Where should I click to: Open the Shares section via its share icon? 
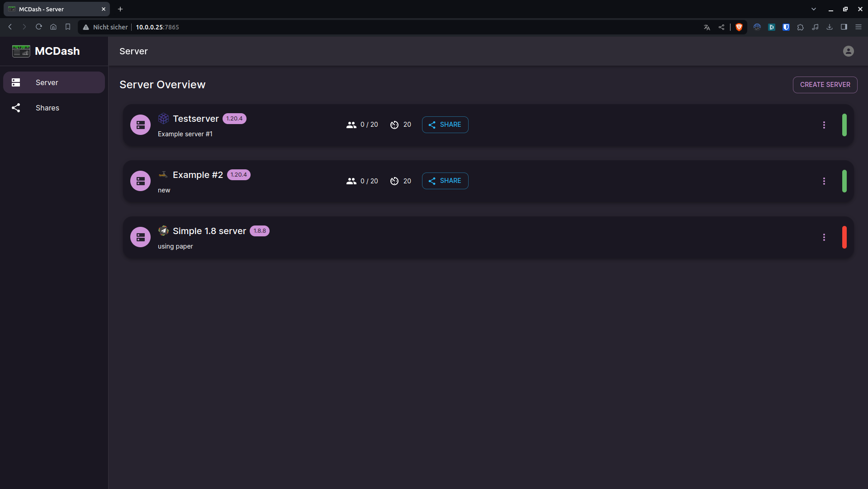(x=16, y=108)
